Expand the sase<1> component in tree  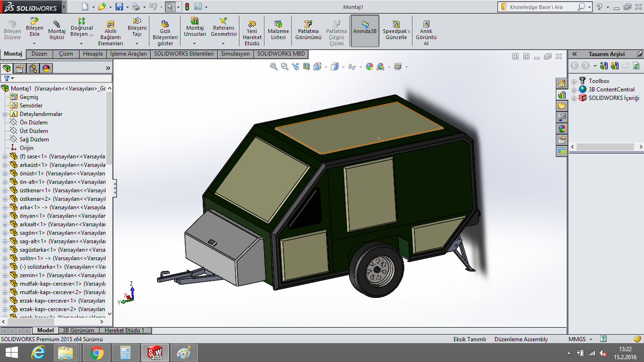click(5, 156)
